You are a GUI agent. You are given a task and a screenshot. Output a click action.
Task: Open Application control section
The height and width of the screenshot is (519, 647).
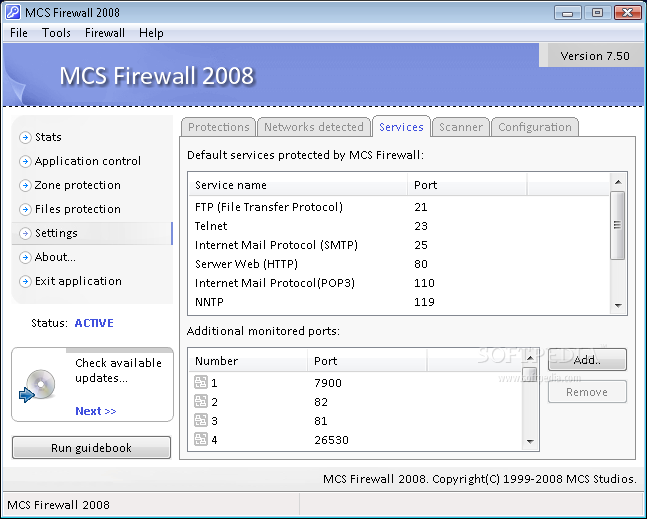88,161
